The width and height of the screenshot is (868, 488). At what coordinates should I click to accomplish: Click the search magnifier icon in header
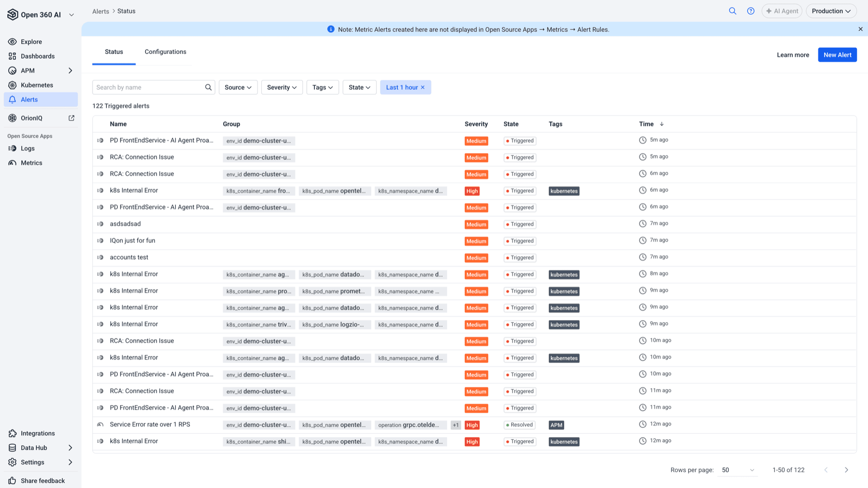(732, 11)
